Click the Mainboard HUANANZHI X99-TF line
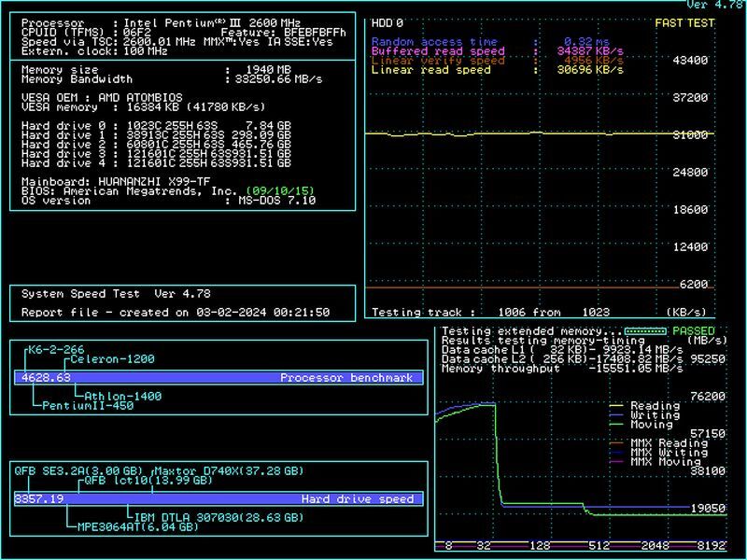 [x=116, y=182]
